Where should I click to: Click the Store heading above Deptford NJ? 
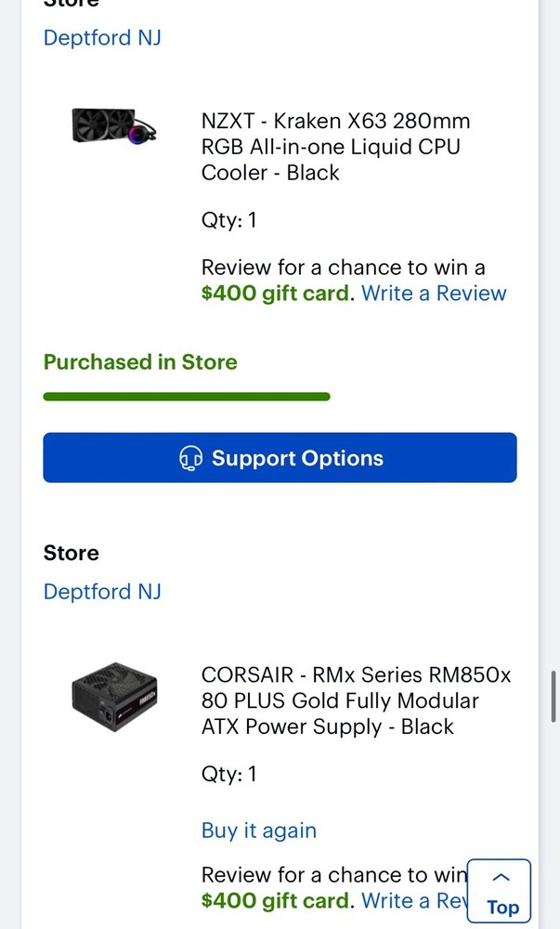pos(71,553)
